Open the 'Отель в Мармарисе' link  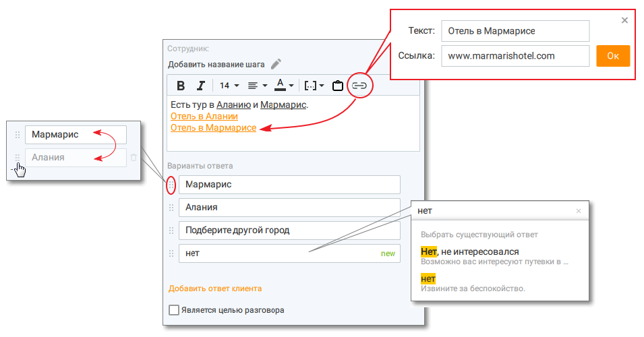[x=213, y=127]
